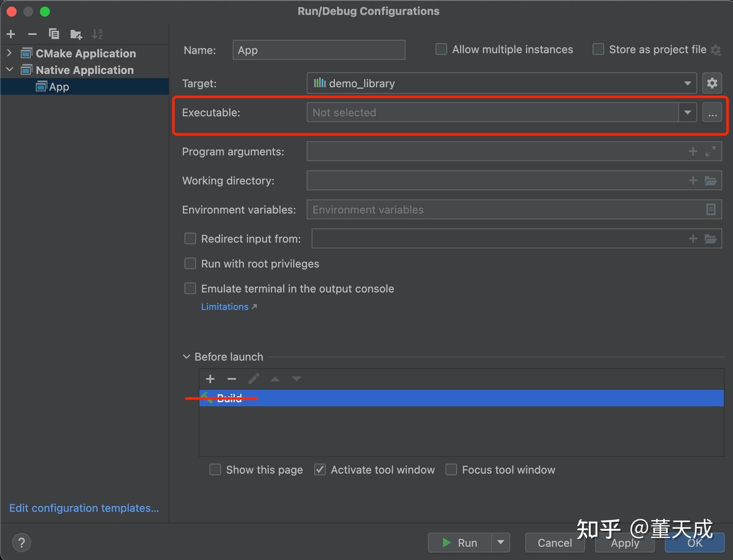
Task: Select CMake Application tree row
Action: point(84,53)
